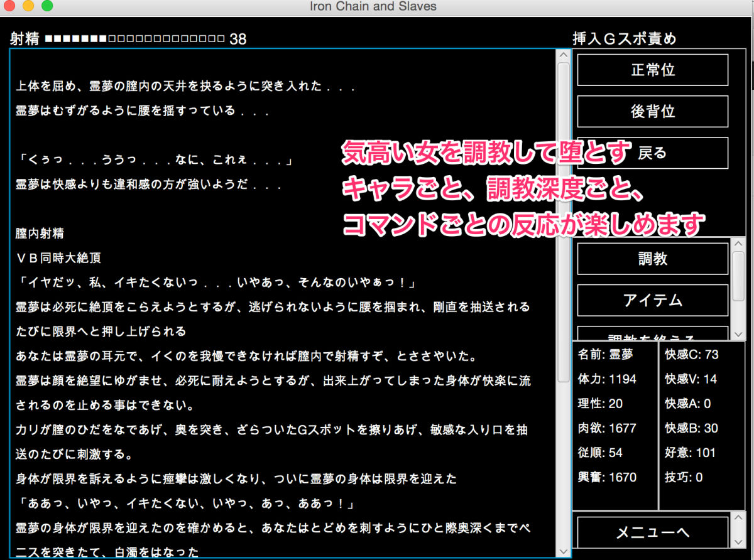Maximize the window with the green button
The image size is (754, 560).
coord(47,7)
